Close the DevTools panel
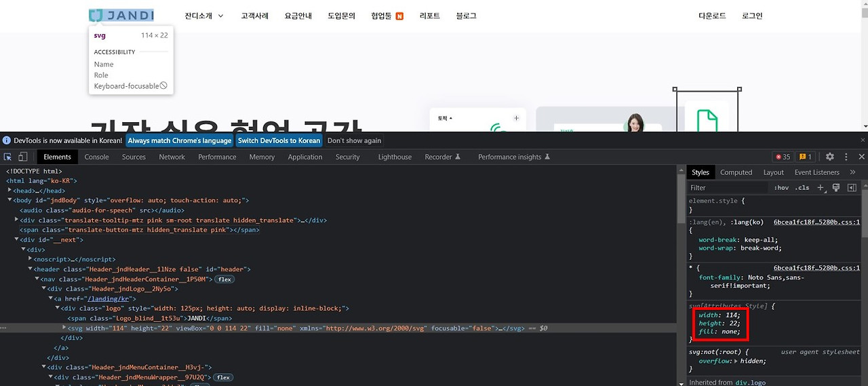The height and width of the screenshot is (386, 868). click(862, 157)
